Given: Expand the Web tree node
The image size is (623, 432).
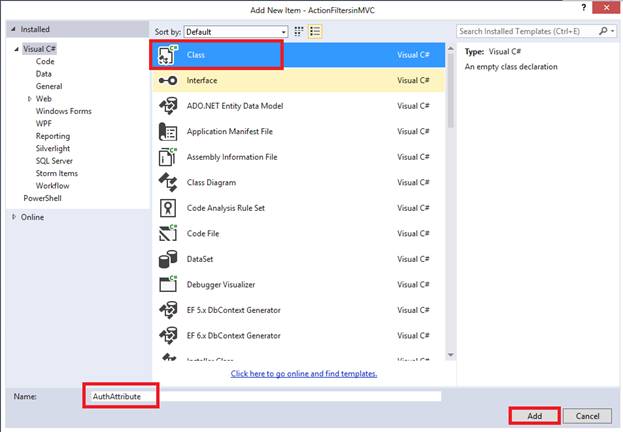Looking at the screenshot, I should (29, 99).
